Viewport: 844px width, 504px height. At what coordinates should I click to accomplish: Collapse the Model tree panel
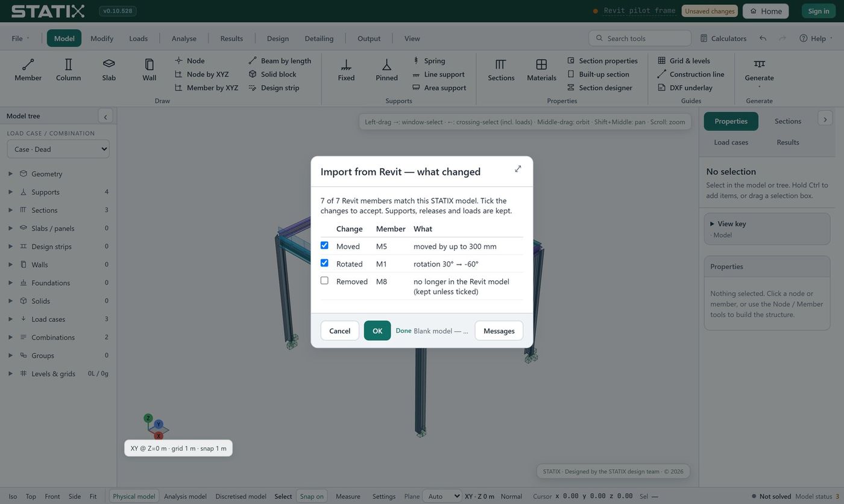coord(105,116)
